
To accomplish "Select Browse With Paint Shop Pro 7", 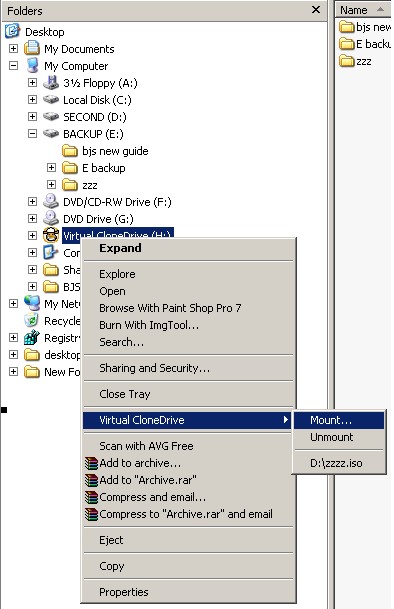I will 188,308.
